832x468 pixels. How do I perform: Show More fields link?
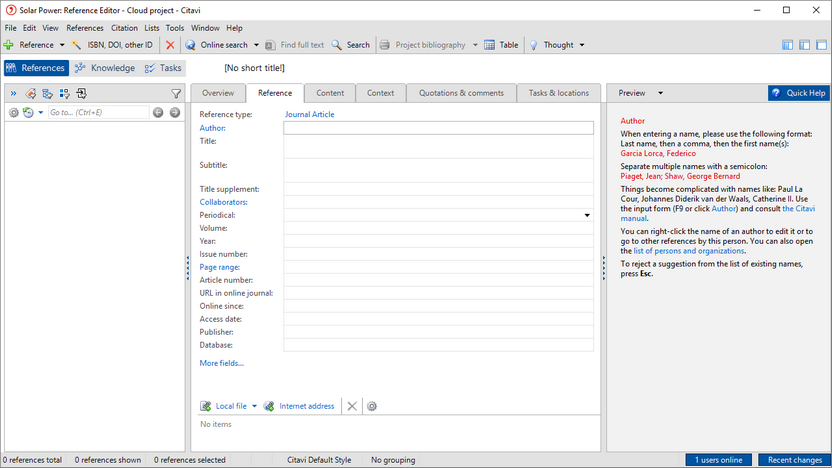(x=221, y=363)
